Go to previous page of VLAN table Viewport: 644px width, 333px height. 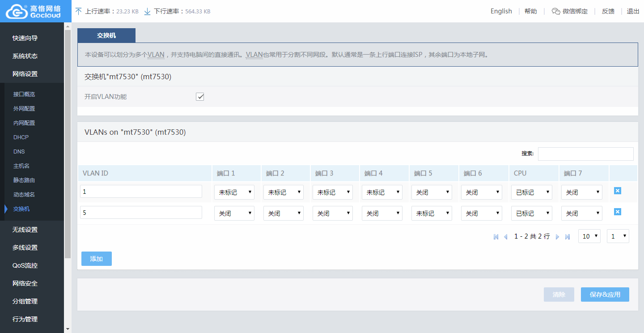coord(506,237)
